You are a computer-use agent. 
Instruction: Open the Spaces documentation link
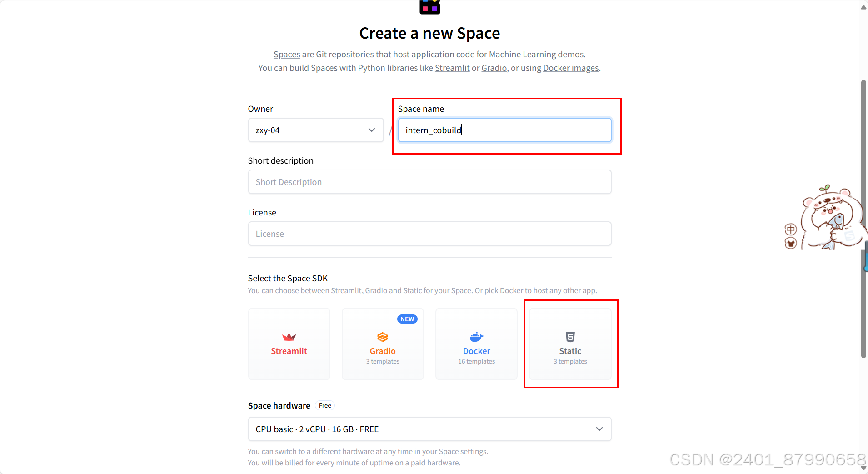(x=287, y=55)
